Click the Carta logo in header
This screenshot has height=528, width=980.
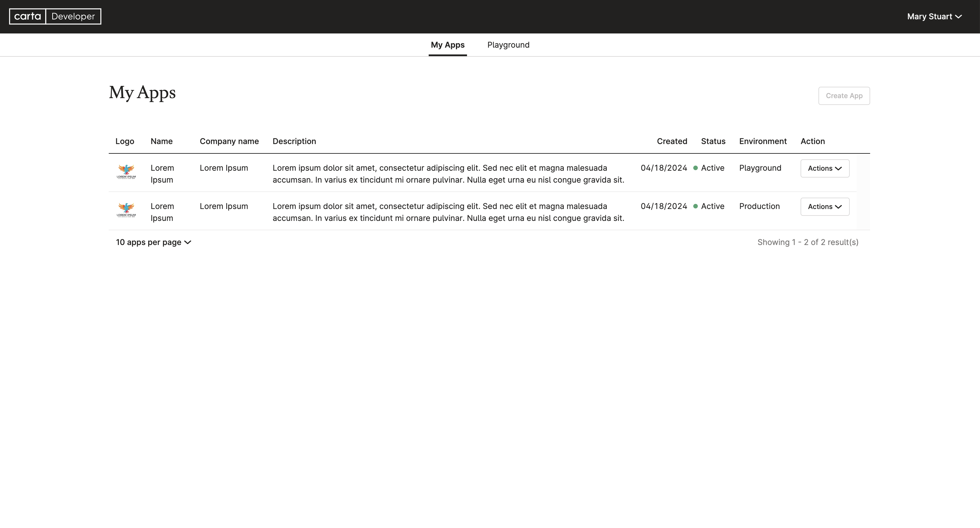point(27,16)
